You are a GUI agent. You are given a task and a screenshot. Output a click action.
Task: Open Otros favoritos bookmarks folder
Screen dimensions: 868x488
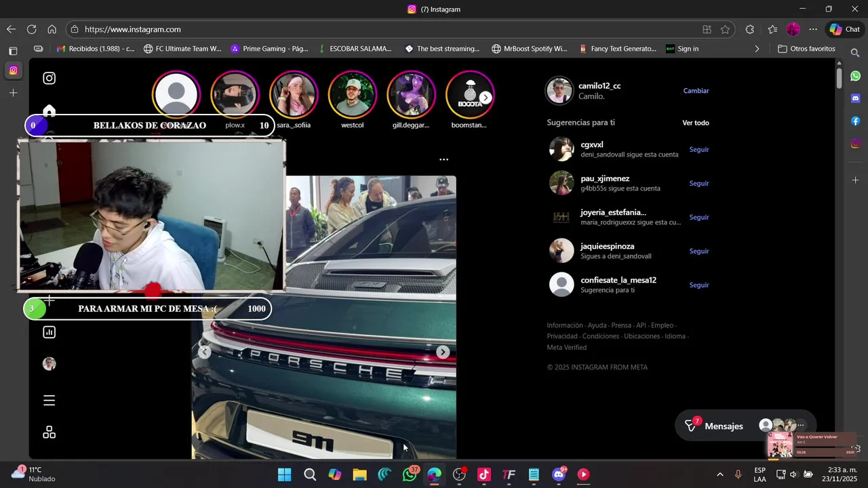tap(806, 49)
